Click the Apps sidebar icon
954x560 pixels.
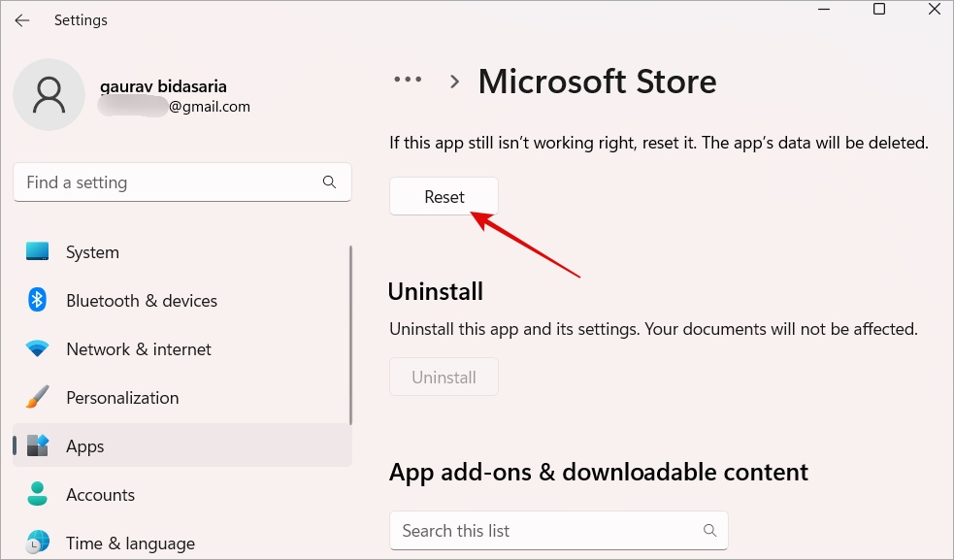38,446
